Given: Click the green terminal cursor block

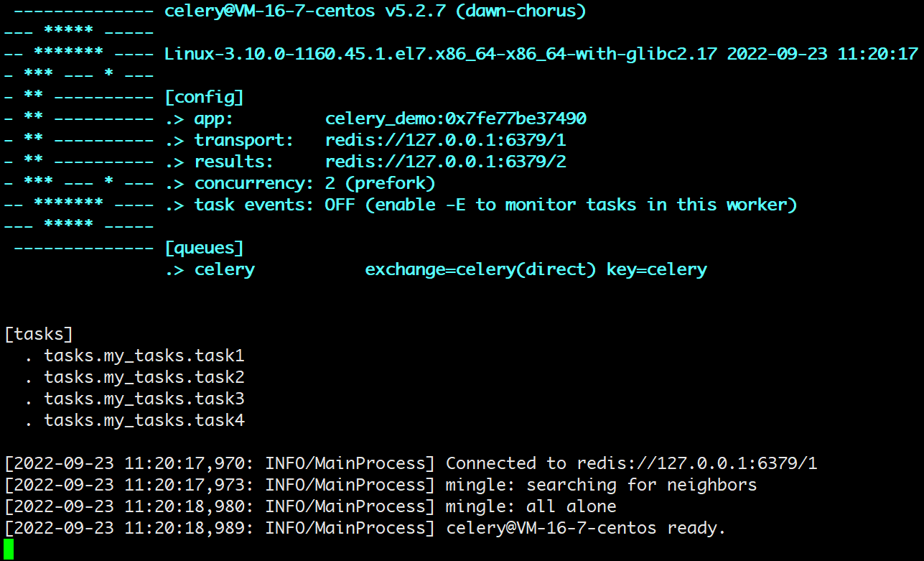Looking at the screenshot, I should (x=9, y=550).
